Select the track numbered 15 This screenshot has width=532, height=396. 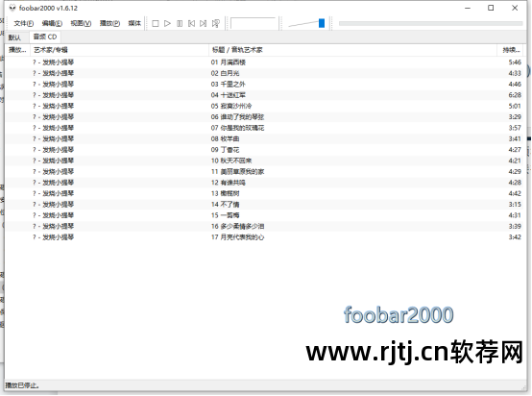tap(264, 215)
